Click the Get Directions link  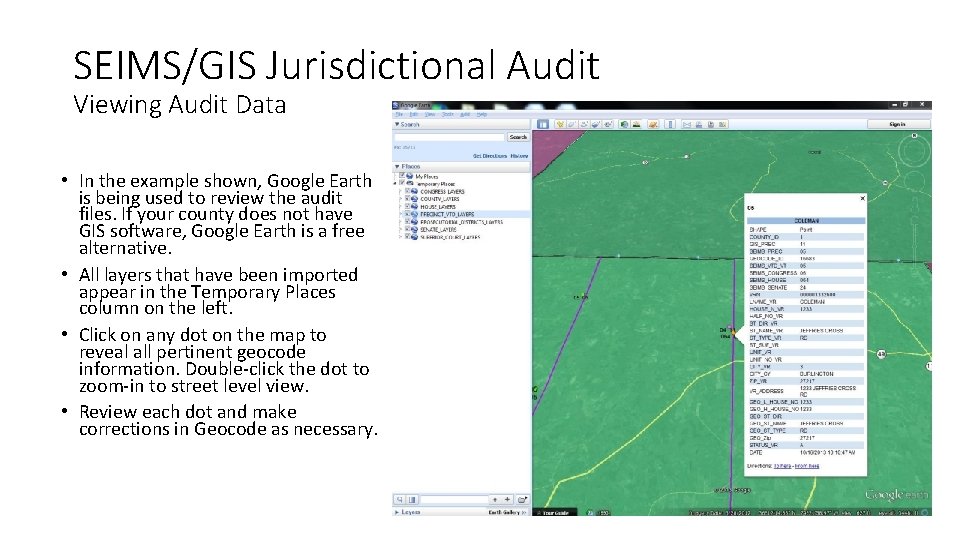[490, 156]
